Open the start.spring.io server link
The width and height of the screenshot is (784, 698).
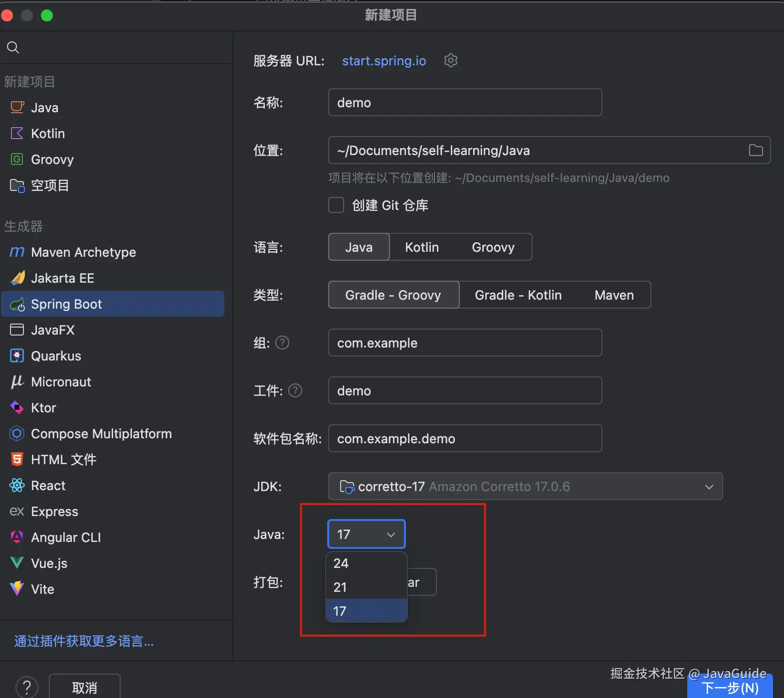[384, 60]
